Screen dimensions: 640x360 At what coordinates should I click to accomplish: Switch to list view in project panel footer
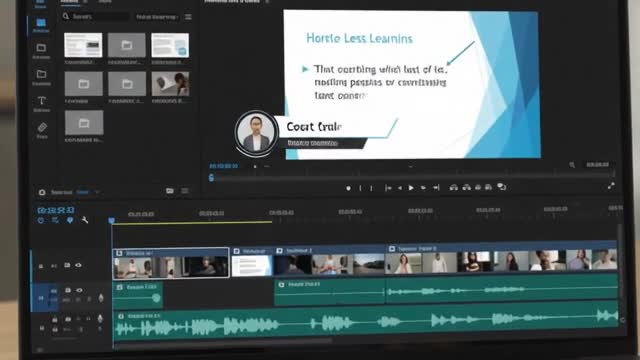tap(185, 191)
